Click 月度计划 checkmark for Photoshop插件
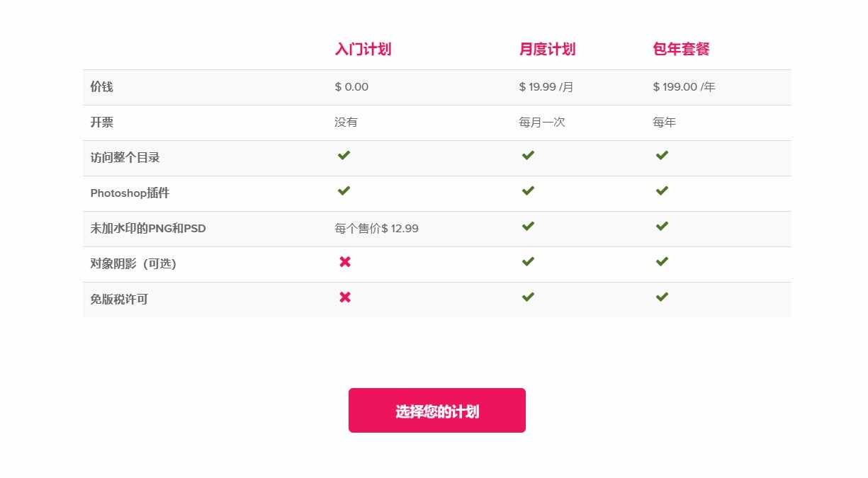The height and width of the screenshot is (478, 868). [x=528, y=191]
